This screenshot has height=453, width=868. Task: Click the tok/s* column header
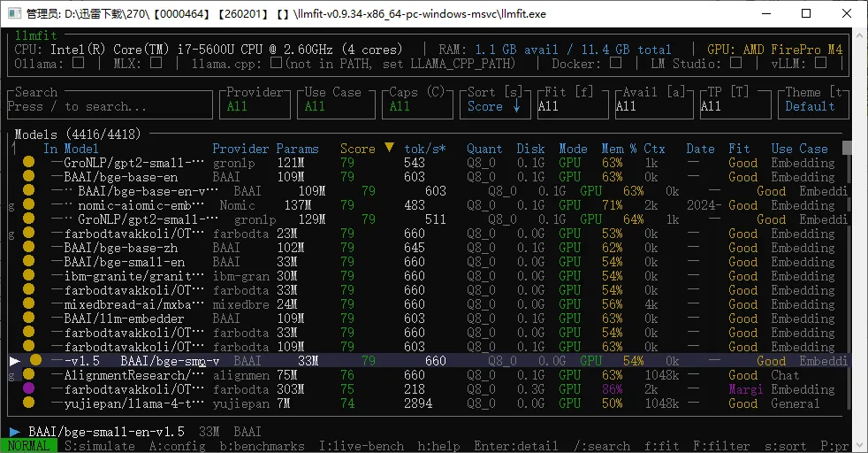pyautogui.click(x=424, y=149)
